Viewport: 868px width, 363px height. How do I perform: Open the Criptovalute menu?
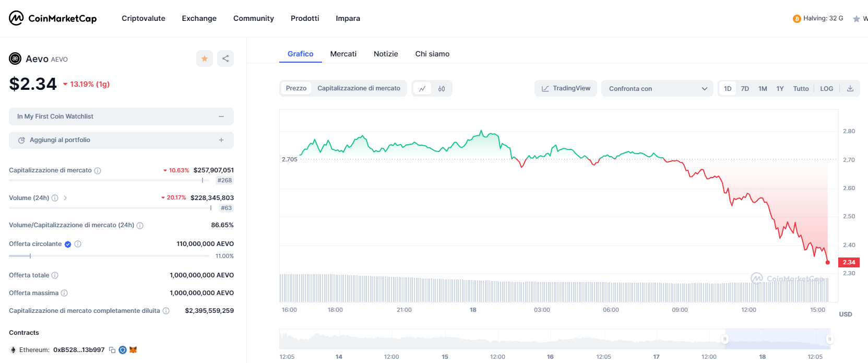pyautogui.click(x=144, y=18)
